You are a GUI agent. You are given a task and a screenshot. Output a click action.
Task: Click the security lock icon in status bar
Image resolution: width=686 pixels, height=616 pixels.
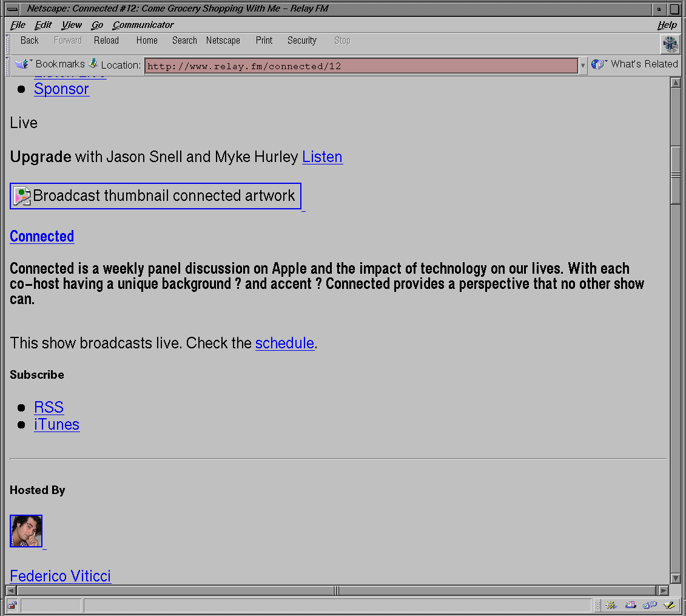click(12, 605)
